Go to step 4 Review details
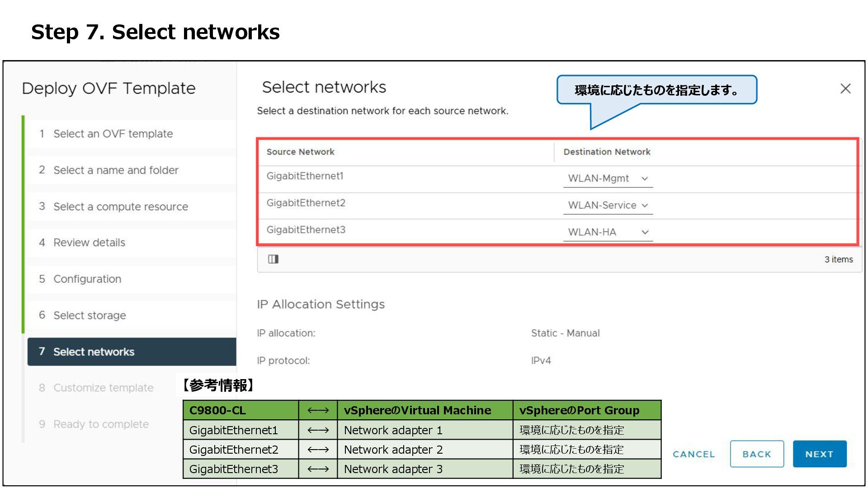 89,243
